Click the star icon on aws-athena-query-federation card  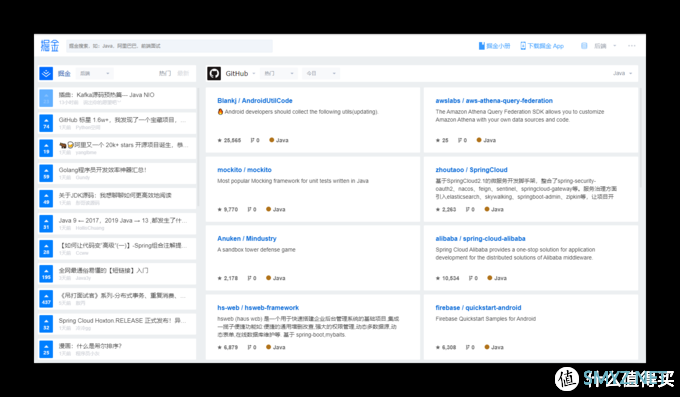click(x=438, y=140)
